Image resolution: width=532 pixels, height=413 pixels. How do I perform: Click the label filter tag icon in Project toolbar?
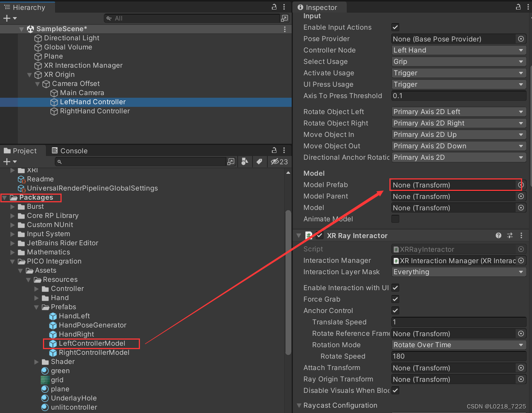(260, 162)
